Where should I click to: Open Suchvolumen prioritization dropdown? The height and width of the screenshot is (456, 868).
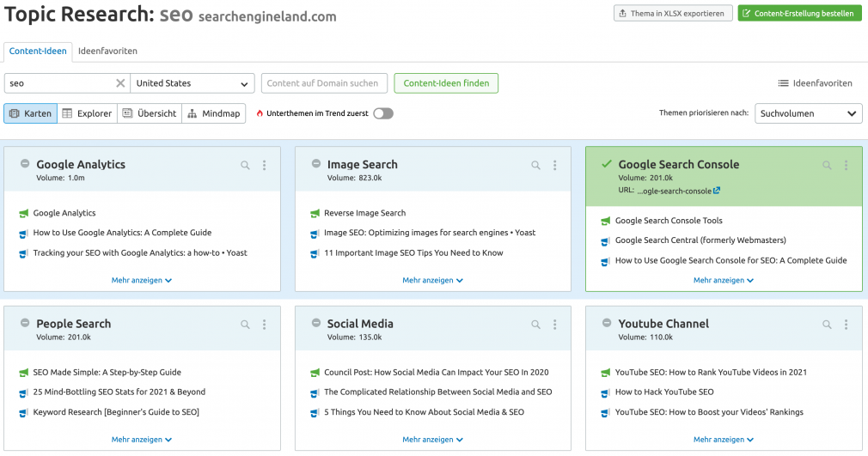[x=808, y=113]
